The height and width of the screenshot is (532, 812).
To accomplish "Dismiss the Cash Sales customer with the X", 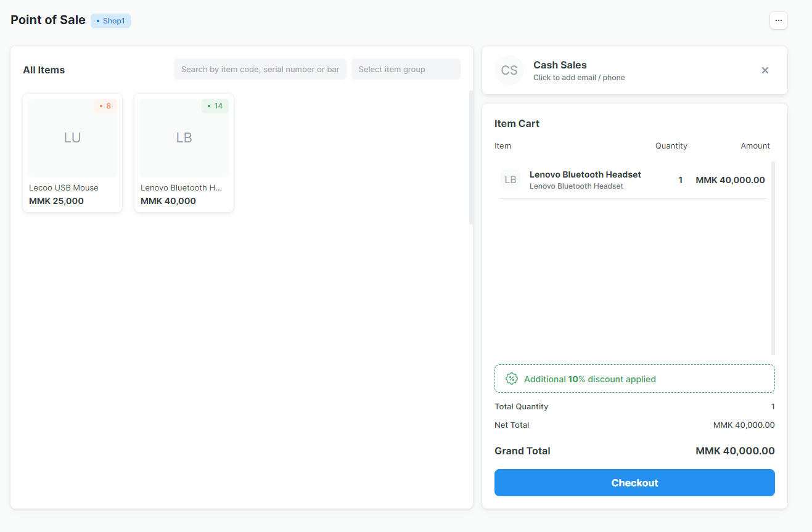I will pos(765,70).
